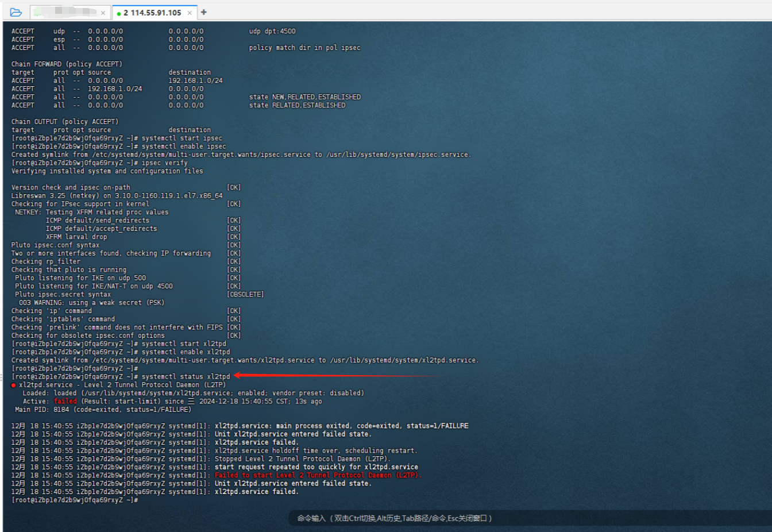Click 'xl2tpd.service holdoff time over' log line
The width and height of the screenshot is (772, 532).
point(316,451)
